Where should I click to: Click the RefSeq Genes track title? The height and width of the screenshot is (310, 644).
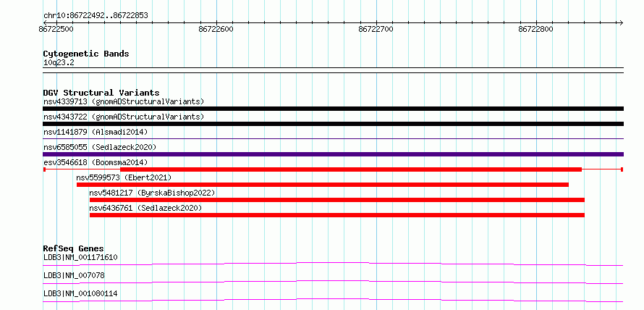coord(74,248)
